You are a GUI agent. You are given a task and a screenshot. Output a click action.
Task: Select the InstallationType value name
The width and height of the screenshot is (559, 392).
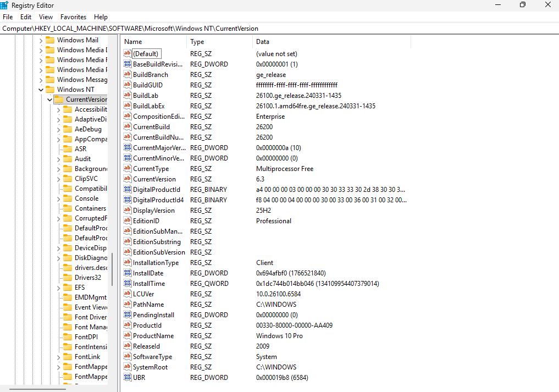156,262
